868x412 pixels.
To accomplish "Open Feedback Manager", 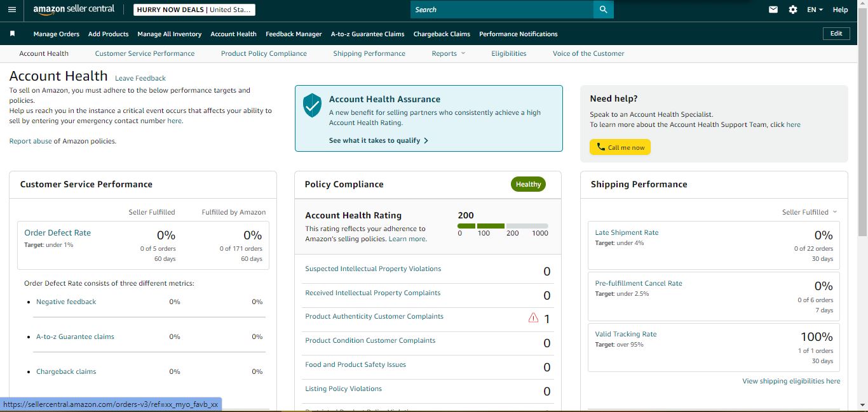I will pyautogui.click(x=294, y=34).
